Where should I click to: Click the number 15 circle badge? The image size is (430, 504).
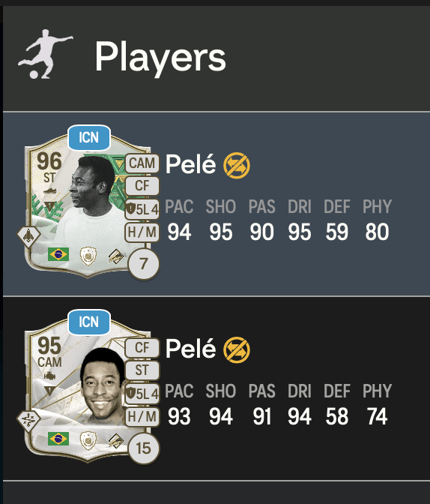[143, 448]
